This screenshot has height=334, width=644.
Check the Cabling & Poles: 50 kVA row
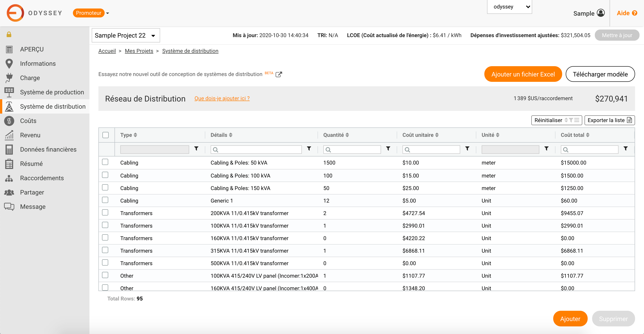pos(105,162)
